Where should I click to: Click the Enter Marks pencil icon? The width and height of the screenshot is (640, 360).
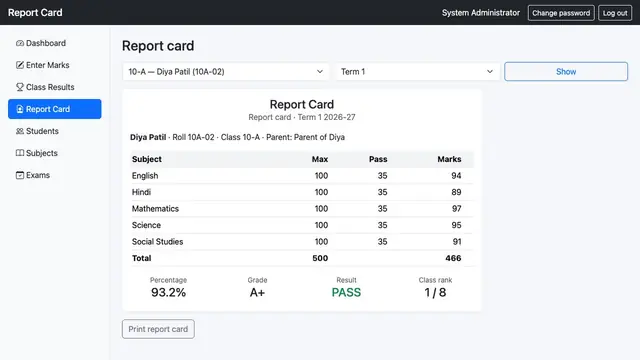point(20,65)
